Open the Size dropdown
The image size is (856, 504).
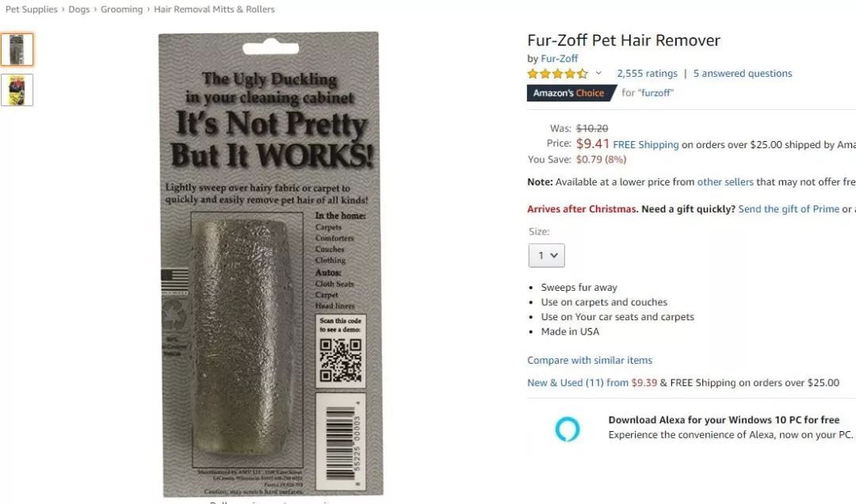pyautogui.click(x=546, y=255)
